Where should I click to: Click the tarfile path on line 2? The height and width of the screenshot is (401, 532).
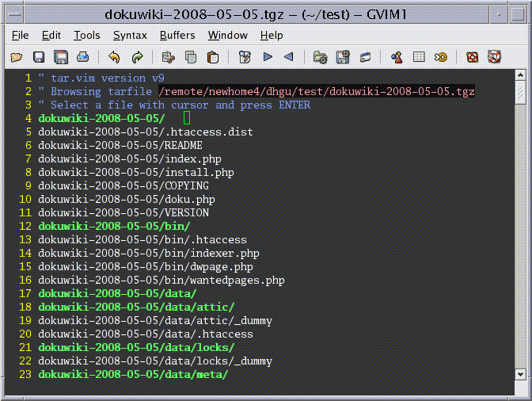tap(317, 91)
